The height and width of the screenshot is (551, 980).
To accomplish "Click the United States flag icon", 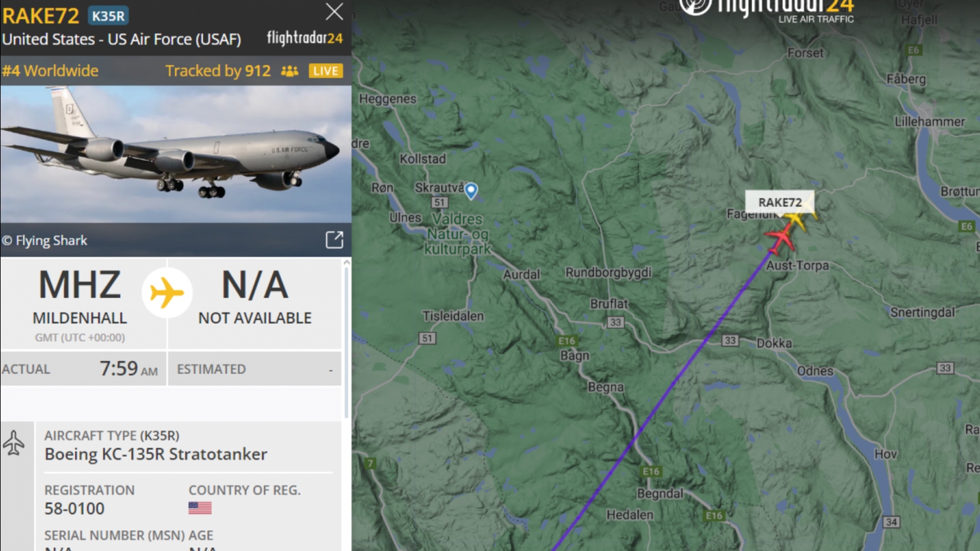I will coord(200,508).
